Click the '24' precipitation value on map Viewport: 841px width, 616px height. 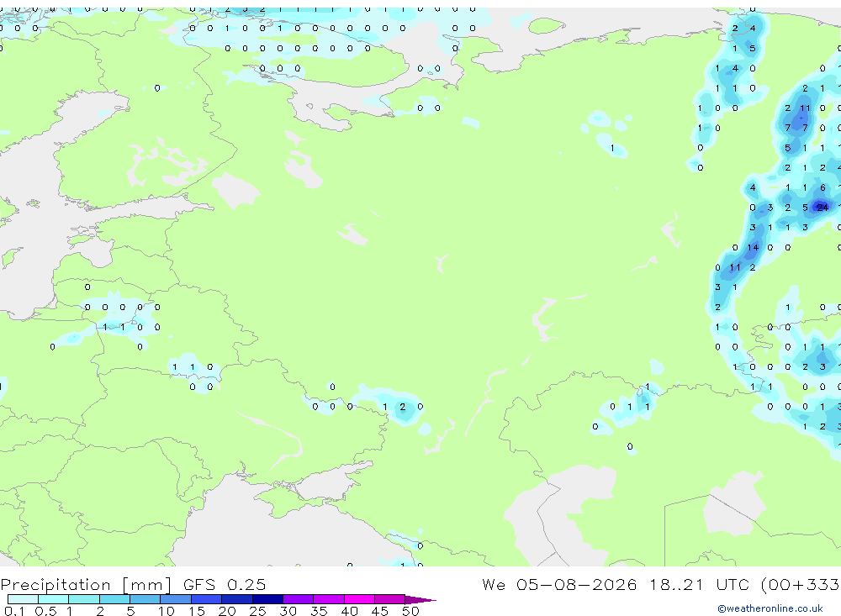click(822, 208)
